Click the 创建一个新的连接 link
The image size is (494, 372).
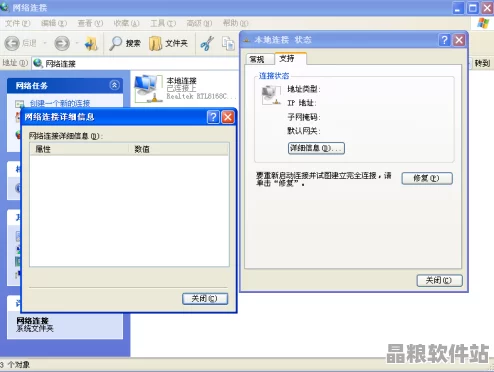click(60, 103)
